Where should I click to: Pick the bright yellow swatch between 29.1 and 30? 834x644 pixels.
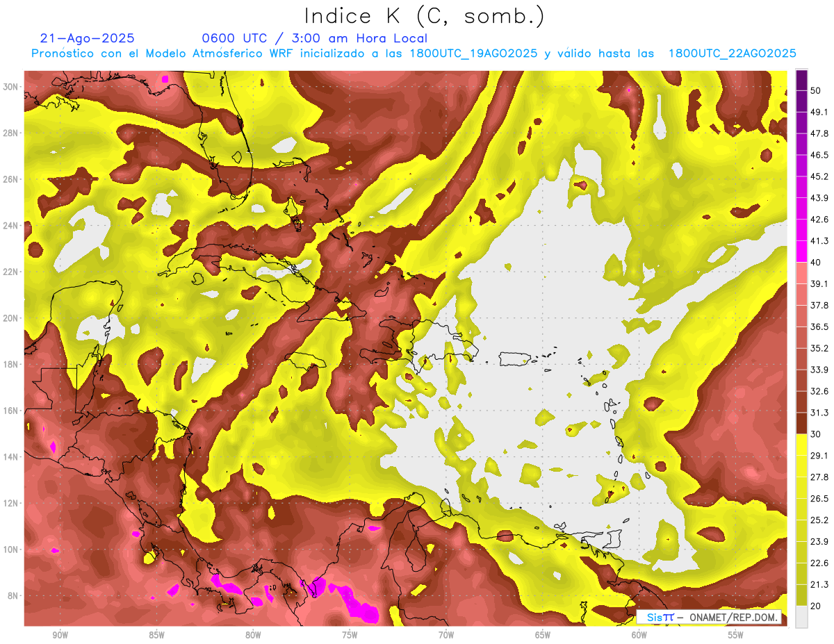point(801,445)
